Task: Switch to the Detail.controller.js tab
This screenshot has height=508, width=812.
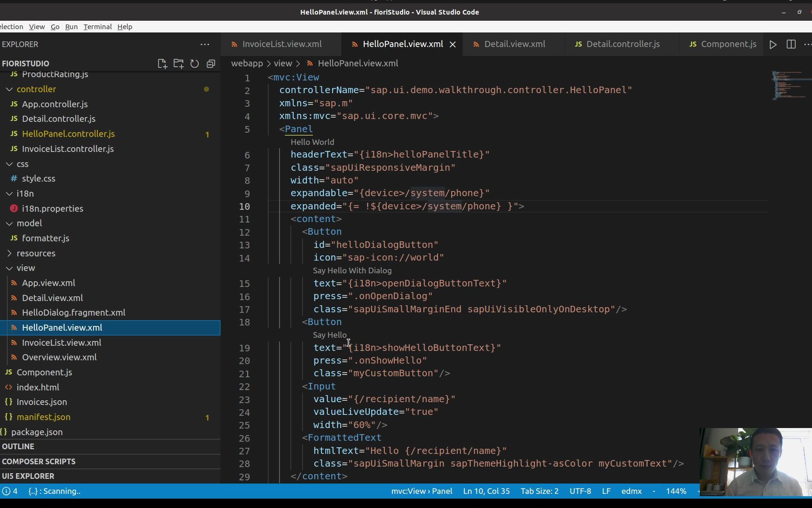Action: coord(623,44)
